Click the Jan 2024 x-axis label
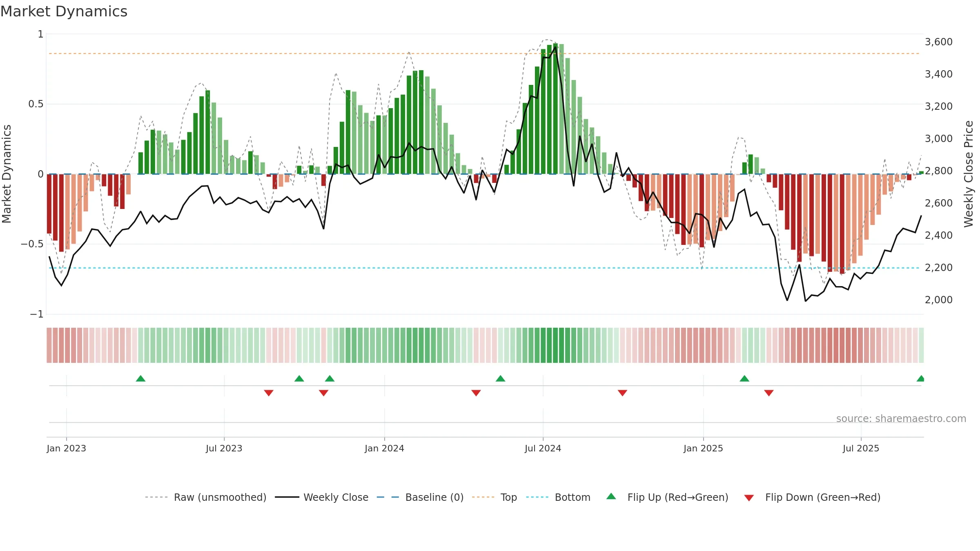This screenshot has width=980, height=551. click(x=384, y=448)
